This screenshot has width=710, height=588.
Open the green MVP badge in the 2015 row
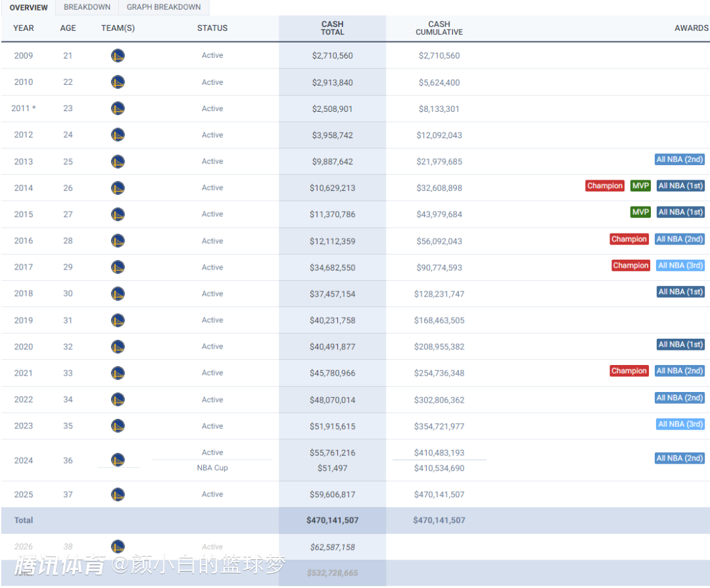[x=640, y=212]
